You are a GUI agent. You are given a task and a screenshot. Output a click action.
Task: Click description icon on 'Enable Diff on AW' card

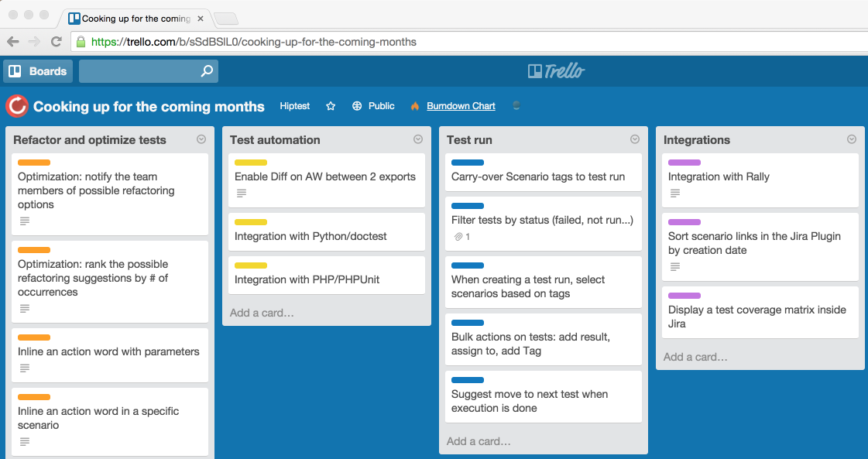coord(242,194)
